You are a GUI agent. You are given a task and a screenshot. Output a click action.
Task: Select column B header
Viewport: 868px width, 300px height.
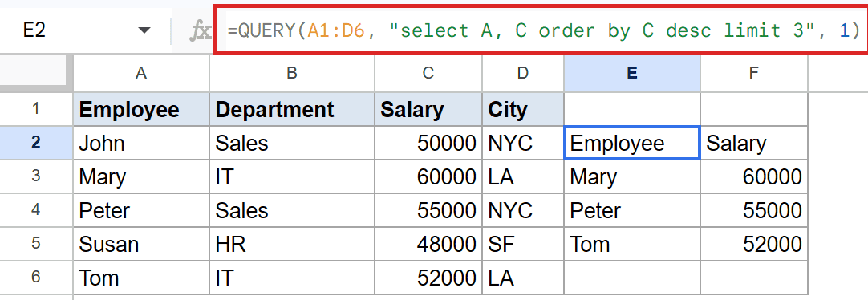[292, 73]
